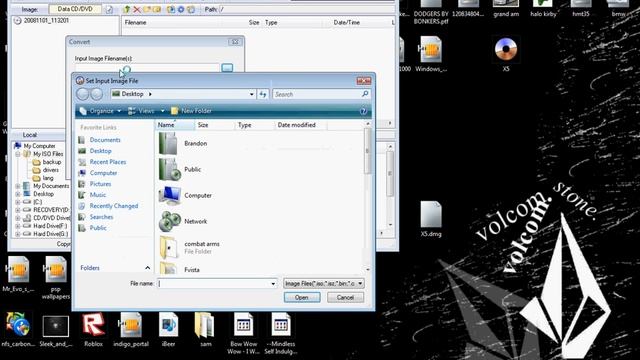Click the Back navigation button
Screen dimensions: 640x360
click(82, 94)
